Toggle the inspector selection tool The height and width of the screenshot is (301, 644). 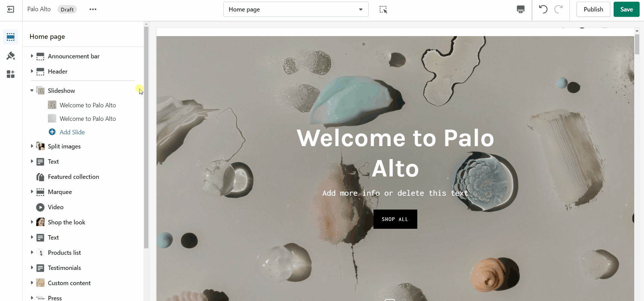point(383,9)
